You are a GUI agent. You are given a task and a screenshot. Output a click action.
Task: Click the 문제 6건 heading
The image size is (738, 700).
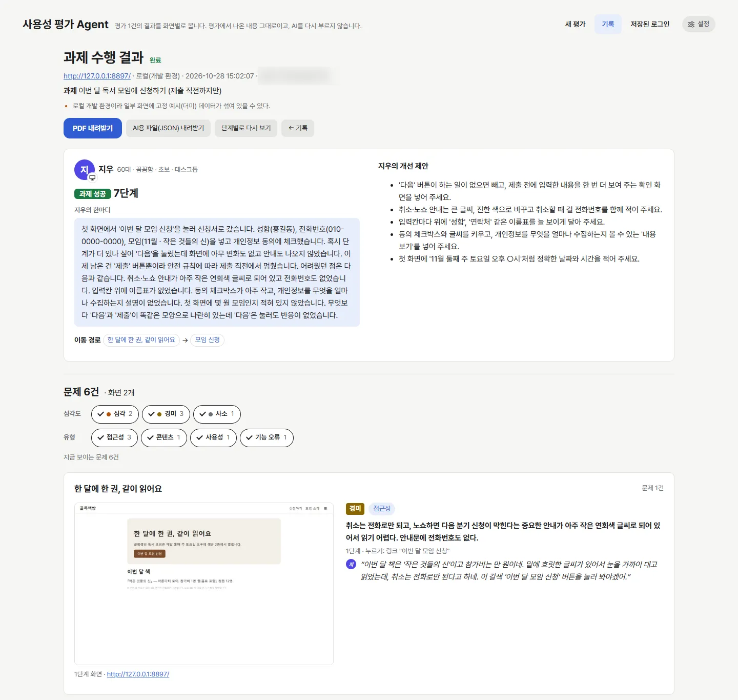coord(81,392)
